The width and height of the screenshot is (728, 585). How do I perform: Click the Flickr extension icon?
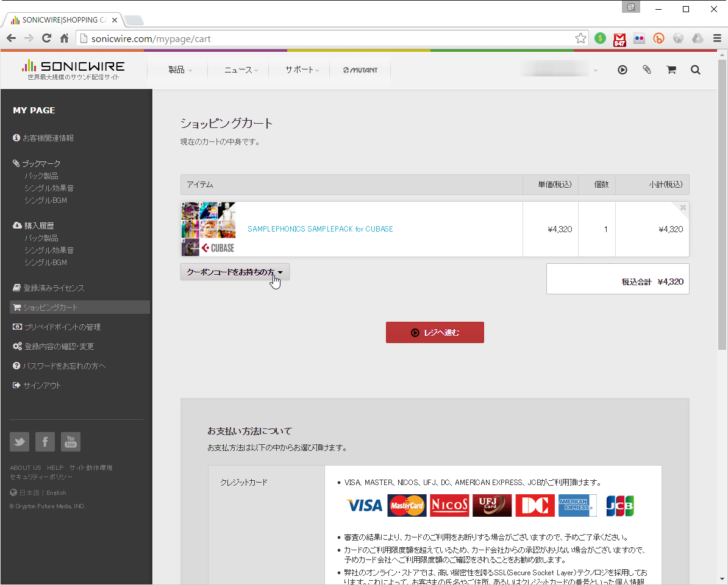point(639,38)
